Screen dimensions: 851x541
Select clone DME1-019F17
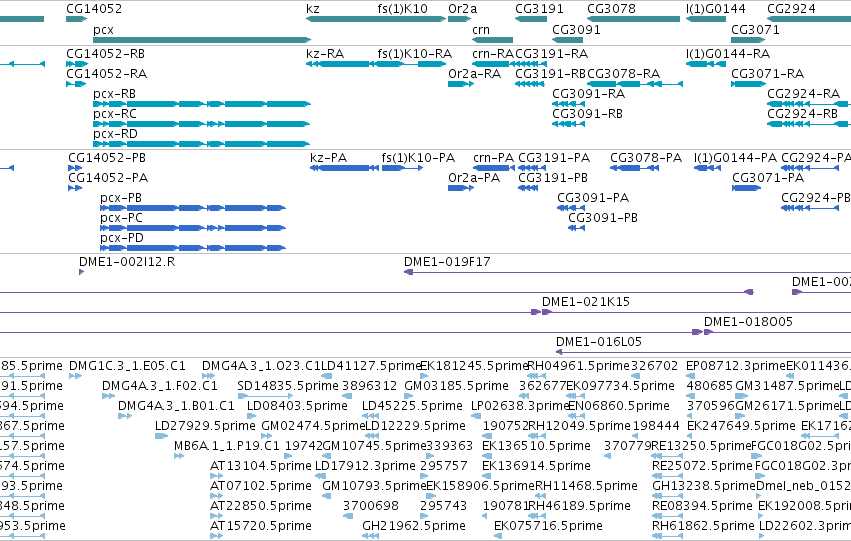coord(627,272)
